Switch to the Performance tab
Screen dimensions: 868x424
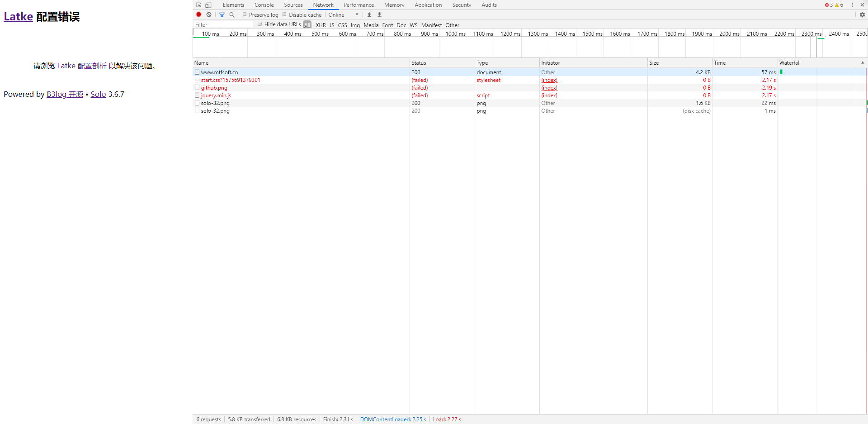(359, 5)
